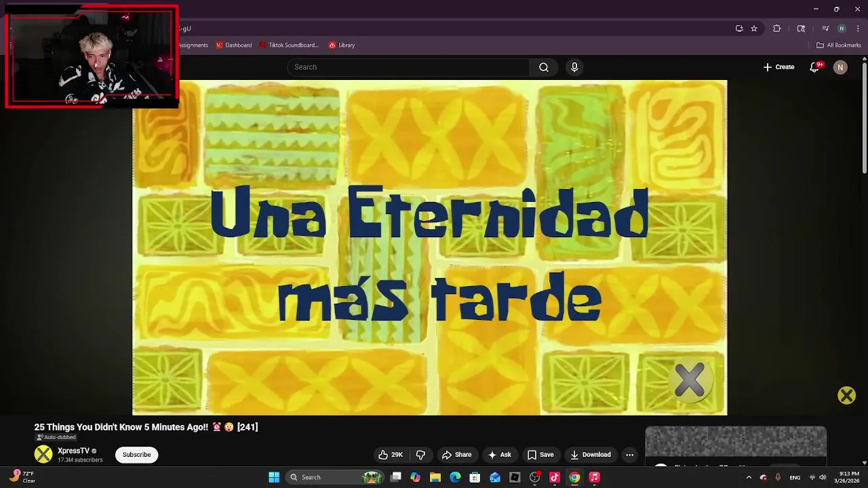Open Chrome three-dot menu

tap(858, 28)
